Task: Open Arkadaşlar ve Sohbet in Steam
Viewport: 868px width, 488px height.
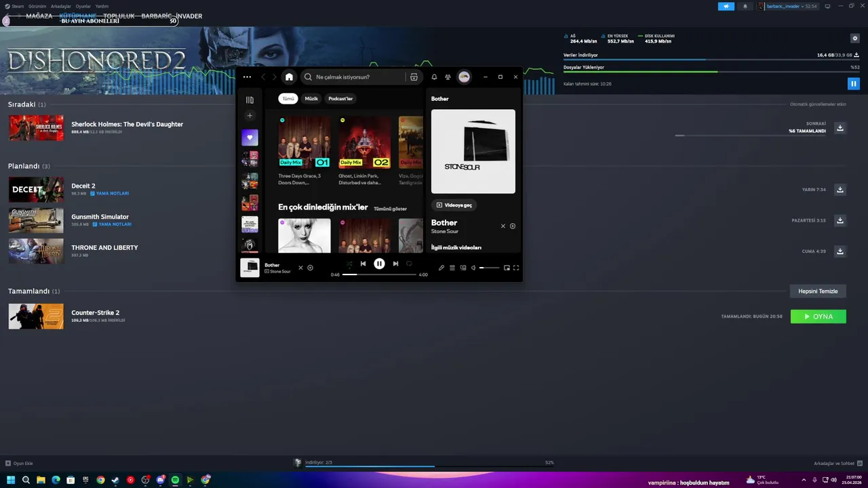Action: point(837,464)
